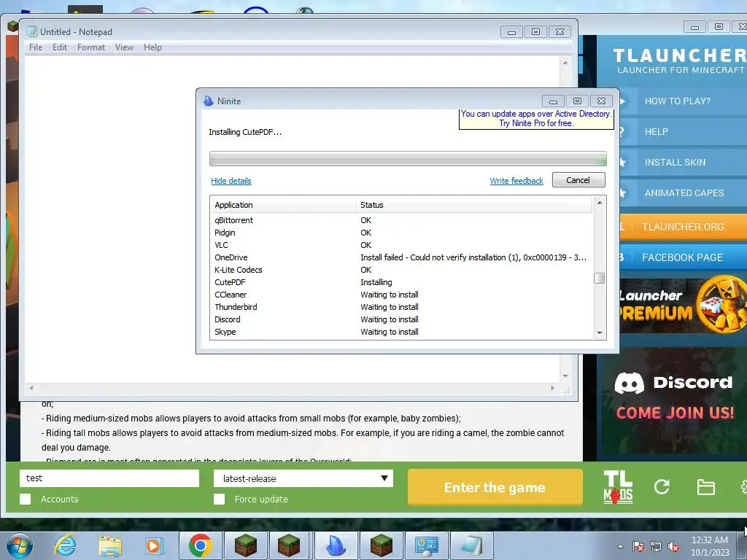Viewport: 747px width, 560px height.
Task: Select the Skype row
Action: tap(402, 332)
